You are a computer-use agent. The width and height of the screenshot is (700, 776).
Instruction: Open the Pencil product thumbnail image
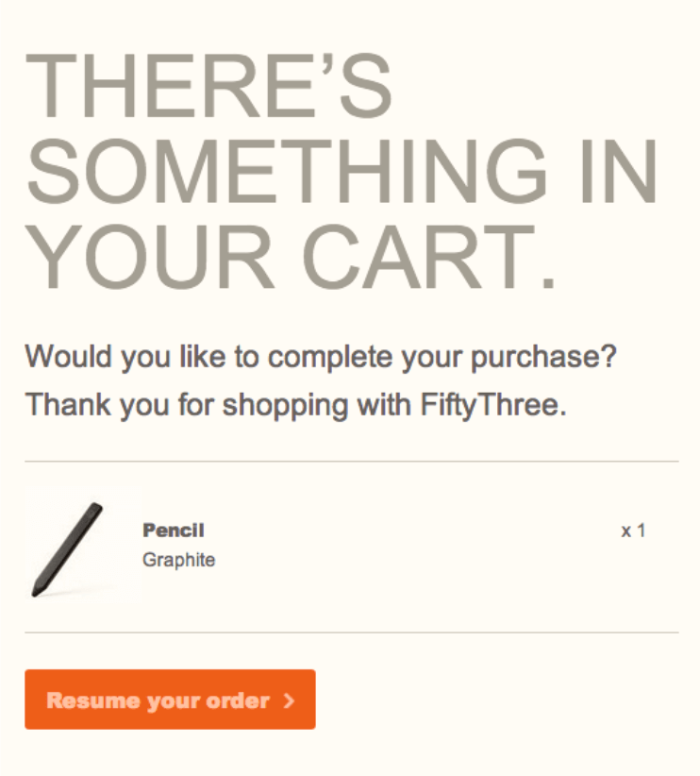[83, 546]
